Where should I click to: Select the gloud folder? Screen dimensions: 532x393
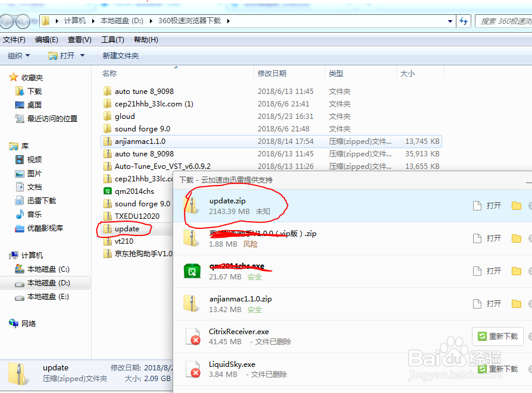(x=125, y=117)
